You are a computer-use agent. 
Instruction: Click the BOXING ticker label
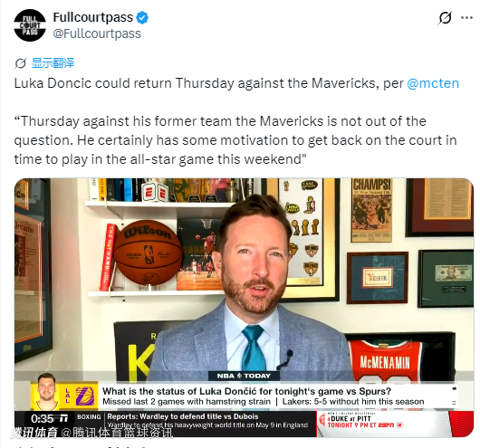point(89,417)
